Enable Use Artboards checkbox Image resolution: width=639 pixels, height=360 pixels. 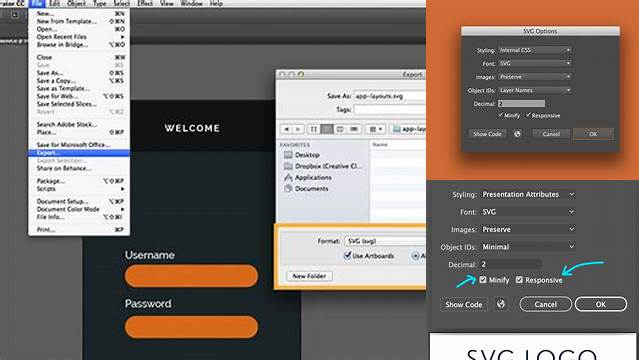click(x=347, y=256)
